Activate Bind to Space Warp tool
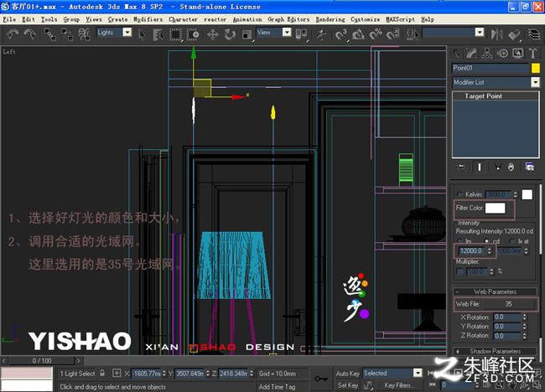545x392 pixels. pyautogui.click(x=84, y=34)
